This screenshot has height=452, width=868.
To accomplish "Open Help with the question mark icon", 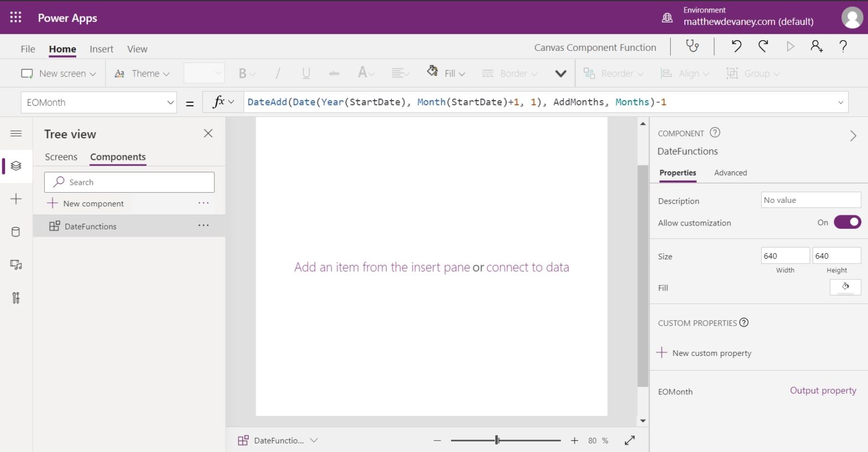I will click(843, 46).
